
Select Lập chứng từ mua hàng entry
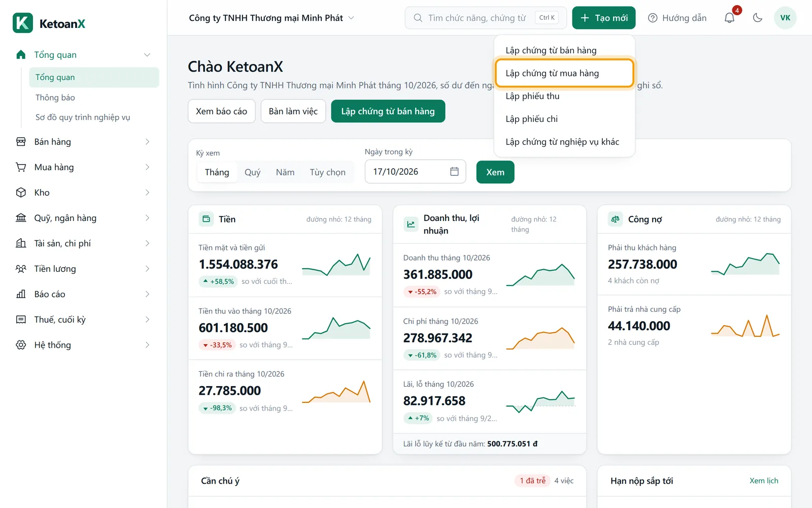(564, 73)
